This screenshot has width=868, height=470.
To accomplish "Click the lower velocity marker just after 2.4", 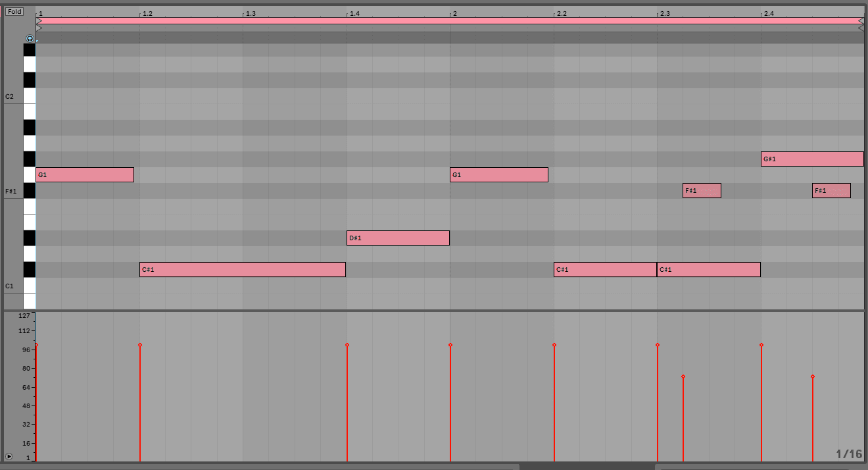I will point(813,377).
